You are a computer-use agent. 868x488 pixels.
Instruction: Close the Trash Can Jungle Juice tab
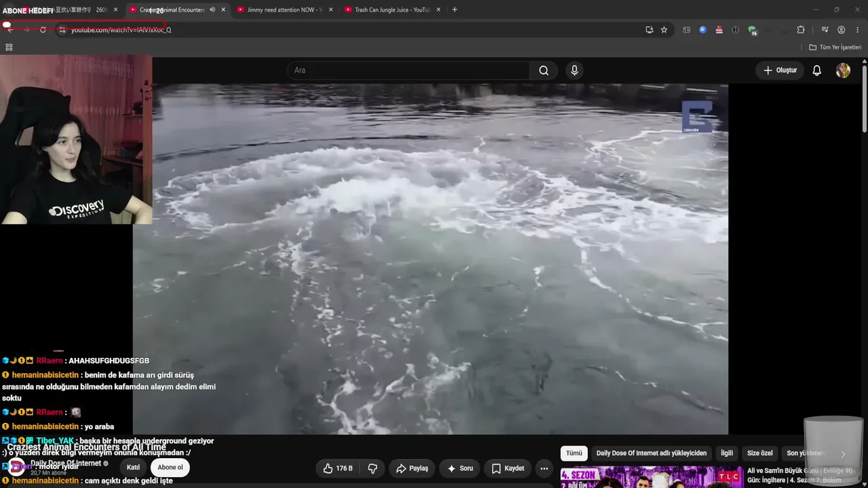(x=439, y=10)
